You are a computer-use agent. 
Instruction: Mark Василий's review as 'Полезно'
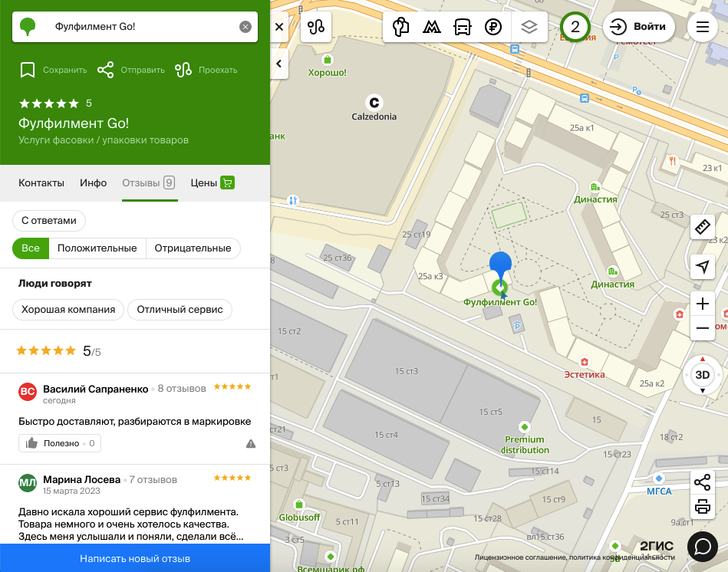(x=59, y=443)
